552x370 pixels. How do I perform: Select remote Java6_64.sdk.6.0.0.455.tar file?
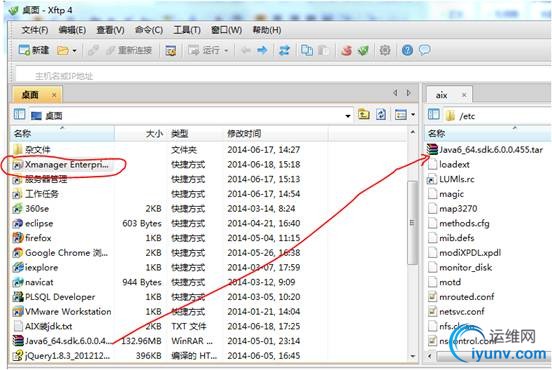[485, 150]
